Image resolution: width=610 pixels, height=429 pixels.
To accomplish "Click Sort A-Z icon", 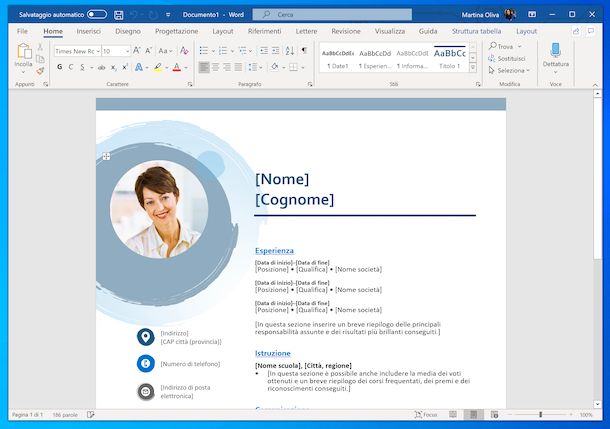I will click(x=289, y=51).
